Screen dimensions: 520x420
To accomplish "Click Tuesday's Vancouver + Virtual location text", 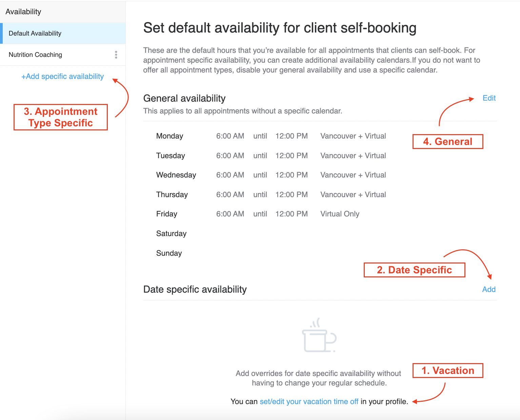I will click(x=353, y=156).
